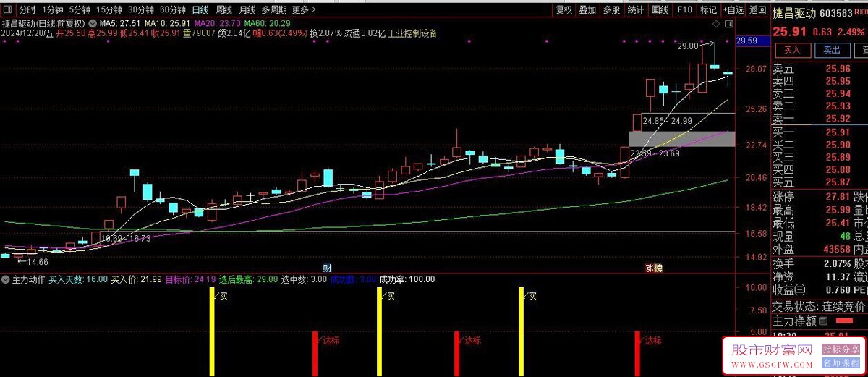Select the 1分钟 period tab

coord(52,10)
